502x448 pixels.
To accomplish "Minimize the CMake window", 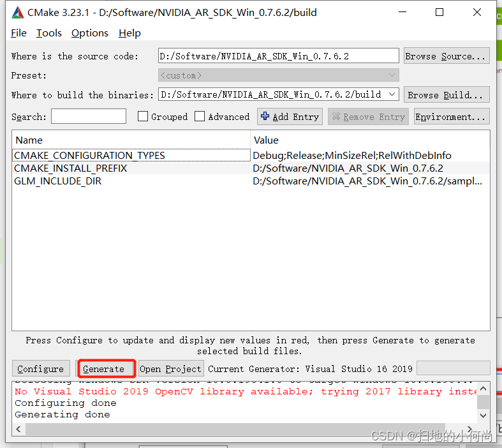I will (402, 12).
